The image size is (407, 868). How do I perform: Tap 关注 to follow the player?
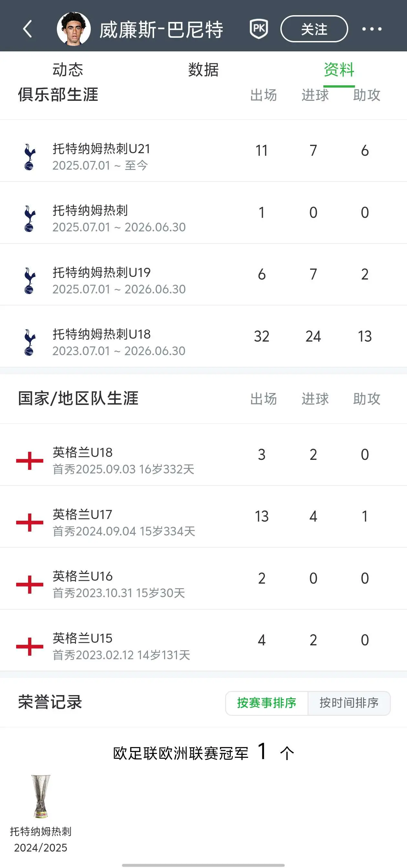314,29
